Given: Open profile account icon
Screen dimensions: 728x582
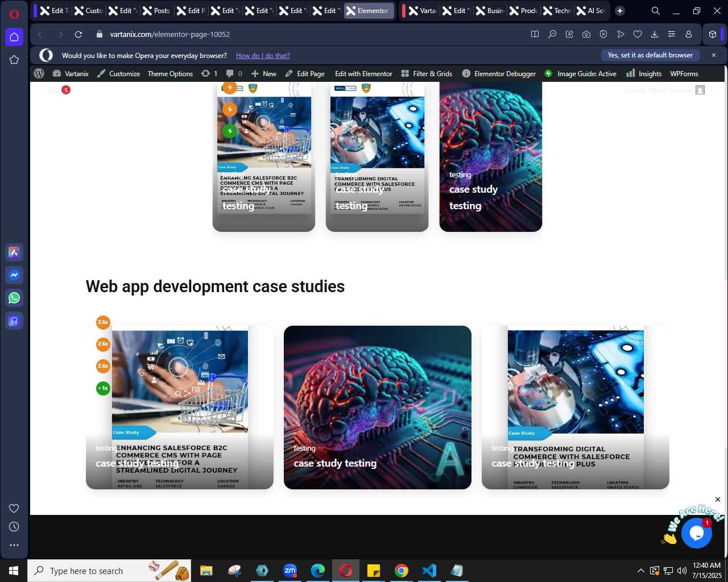Looking at the screenshot, I should click(689, 34).
